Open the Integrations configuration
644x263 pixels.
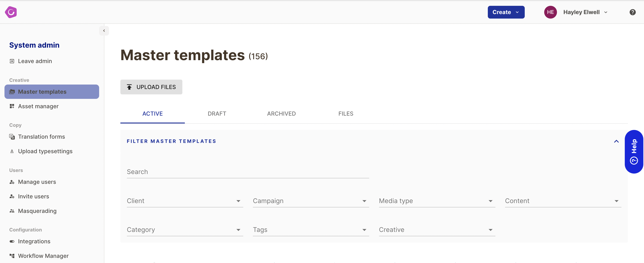click(x=34, y=241)
